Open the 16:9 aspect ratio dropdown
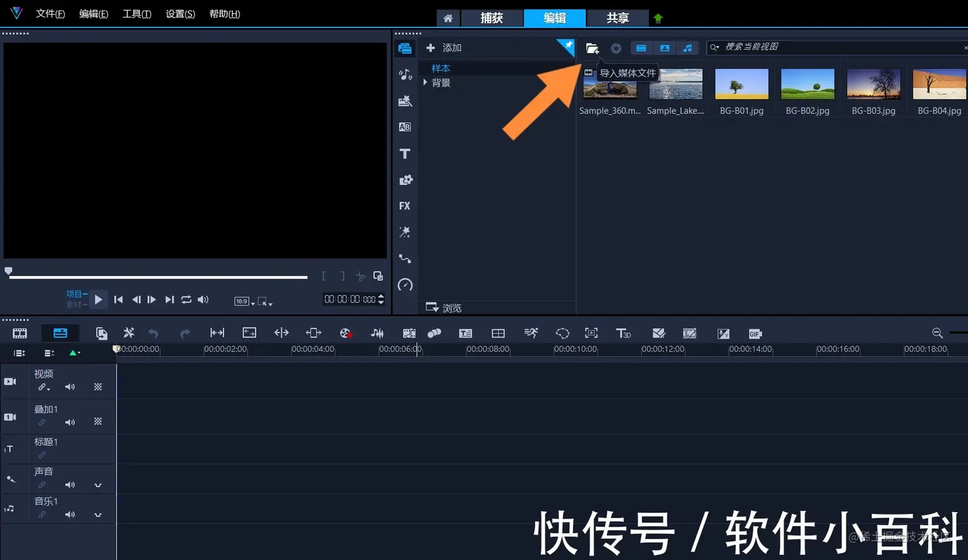This screenshot has width=968, height=560. coord(244,301)
